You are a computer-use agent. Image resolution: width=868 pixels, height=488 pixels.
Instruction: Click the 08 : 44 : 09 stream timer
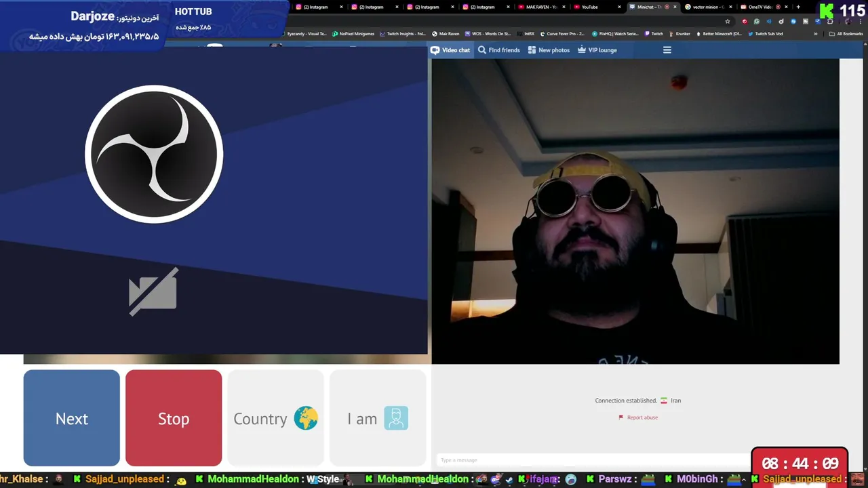tap(800, 464)
